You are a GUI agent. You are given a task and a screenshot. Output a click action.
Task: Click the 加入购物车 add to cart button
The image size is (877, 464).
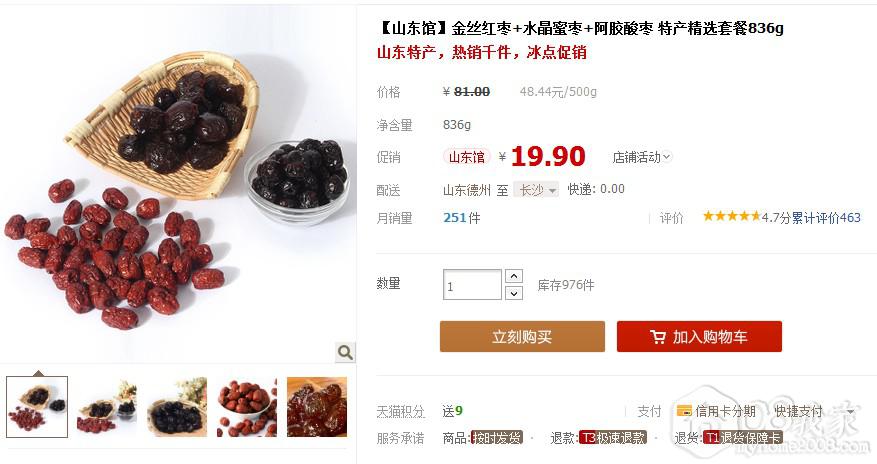[x=699, y=337]
